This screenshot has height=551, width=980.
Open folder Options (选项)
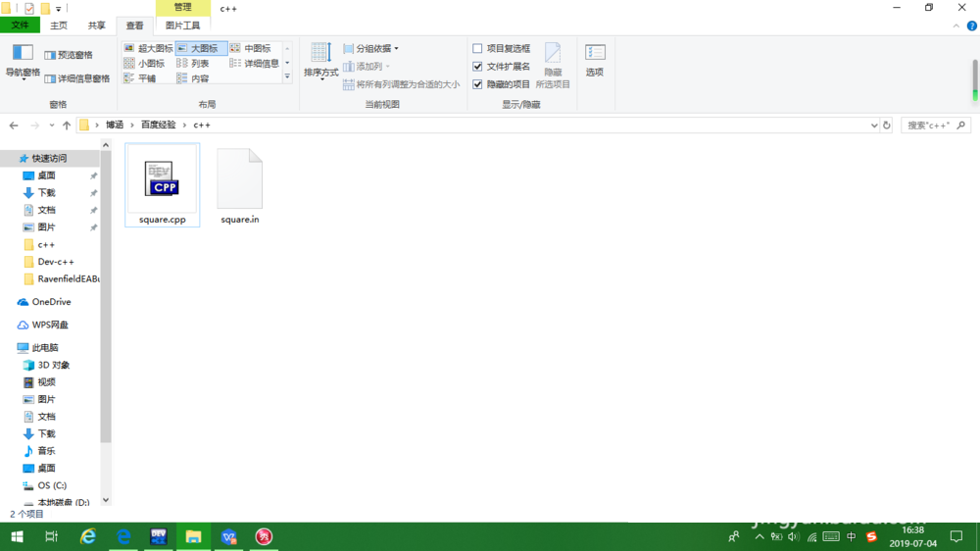pyautogui.click(x=595, y=61)
